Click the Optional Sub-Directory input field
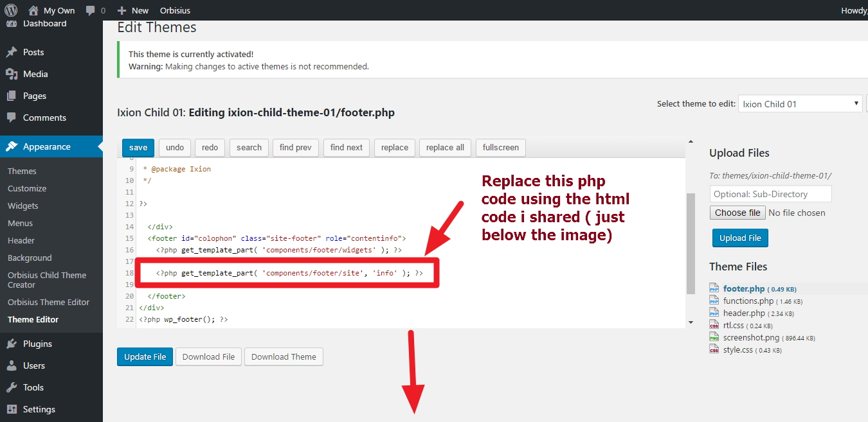868x422 pixels. [771, 194]
